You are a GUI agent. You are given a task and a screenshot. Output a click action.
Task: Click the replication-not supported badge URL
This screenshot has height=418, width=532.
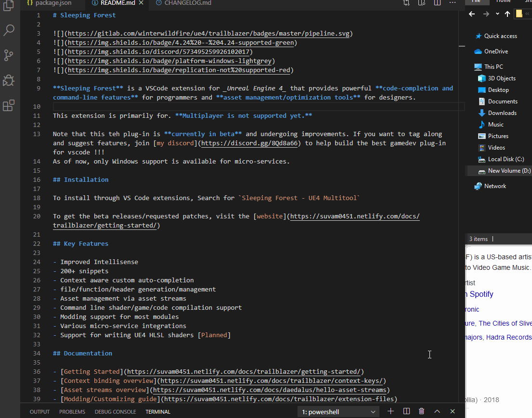179,70
